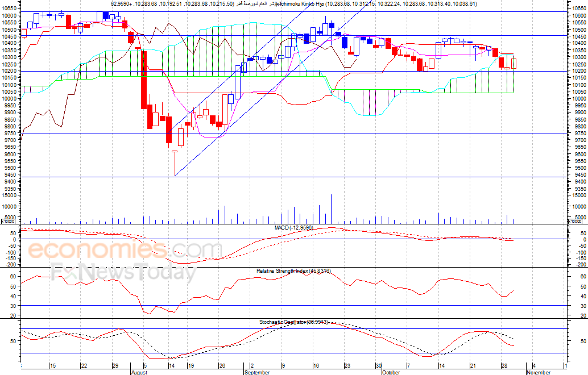Click the date label 30 on time axis

click(x=379, y=366)
